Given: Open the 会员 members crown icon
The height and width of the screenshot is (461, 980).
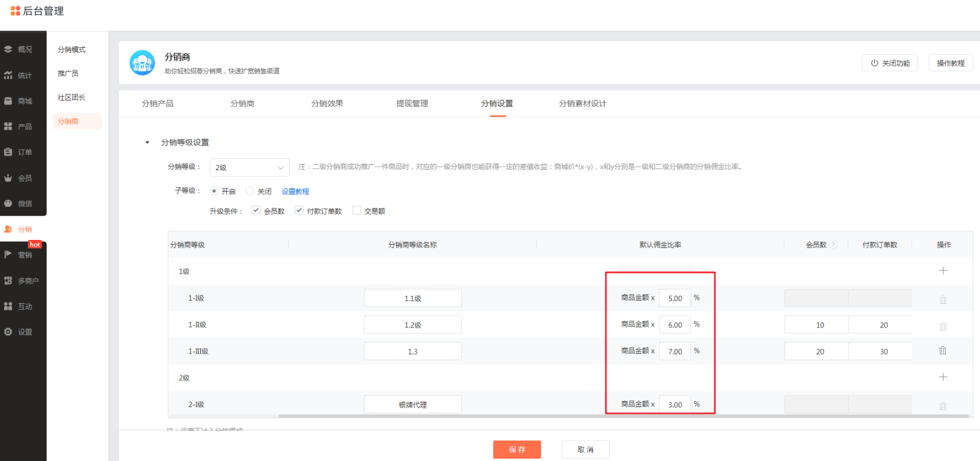Looking at the screenshot, I should click(8, 178).
